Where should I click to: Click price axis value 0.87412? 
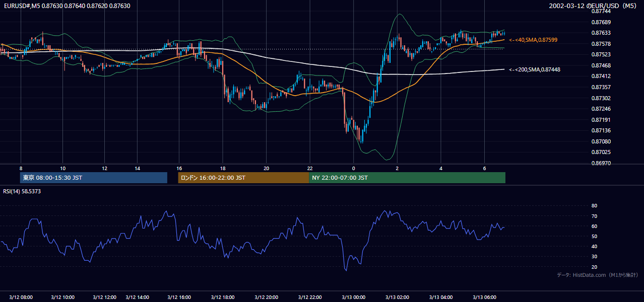tap(601, 77)
